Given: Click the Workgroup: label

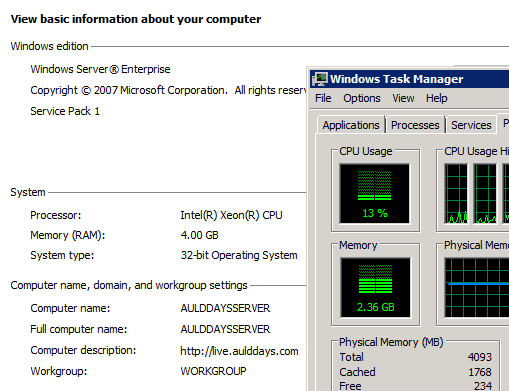Looking at the screenshot, I should 59,371.
